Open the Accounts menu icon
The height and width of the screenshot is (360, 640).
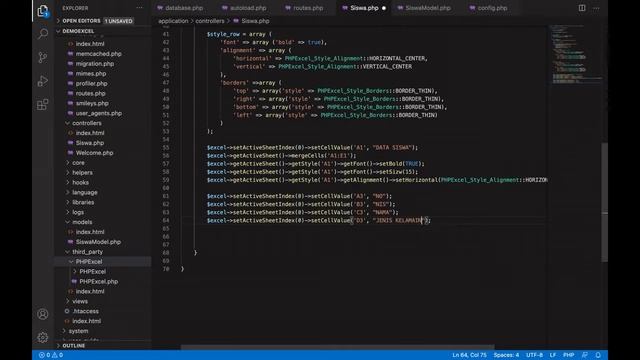43,314
